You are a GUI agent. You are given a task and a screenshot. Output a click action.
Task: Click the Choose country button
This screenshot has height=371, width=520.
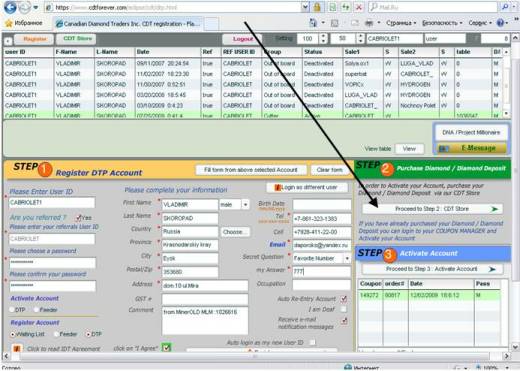pos(234,232)
